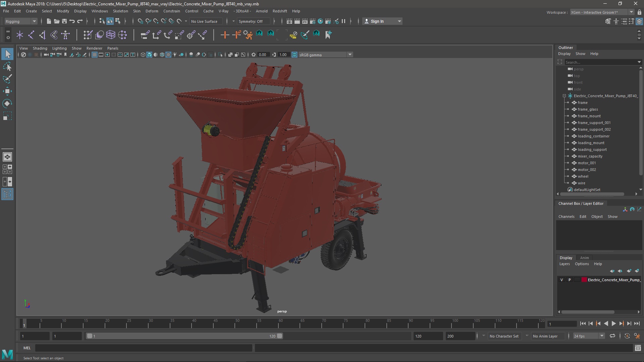This screenshot has height=362, width=644.
Task: Open the Symmetry Off dropdown
Action: (x=254, y=21)
